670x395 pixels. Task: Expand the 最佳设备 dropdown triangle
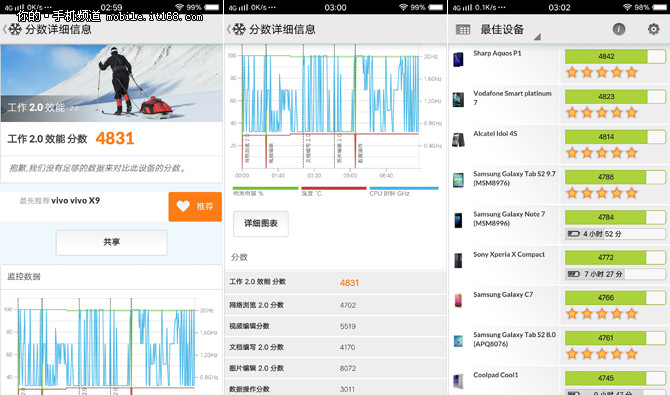click(x=537, y=37)
